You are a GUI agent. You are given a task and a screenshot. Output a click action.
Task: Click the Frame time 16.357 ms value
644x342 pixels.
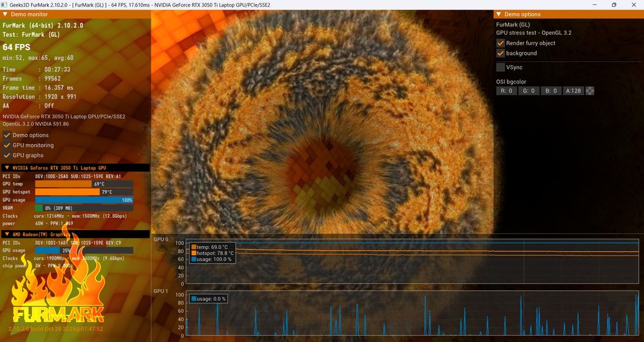point(59,88)
